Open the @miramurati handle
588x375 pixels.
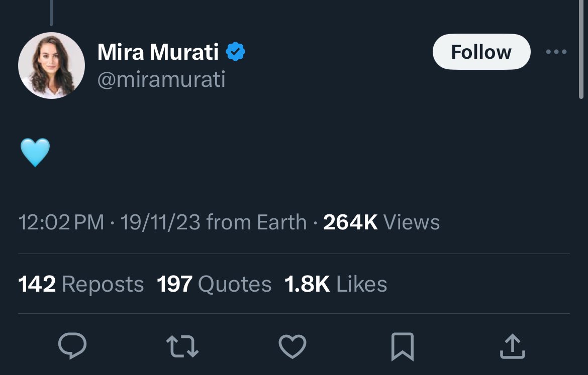161,80
